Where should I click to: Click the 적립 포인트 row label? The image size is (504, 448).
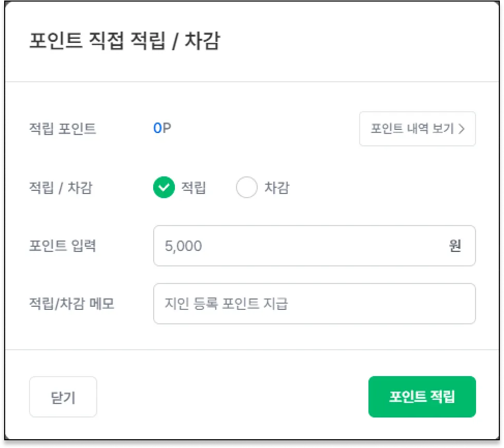point(63,129)
